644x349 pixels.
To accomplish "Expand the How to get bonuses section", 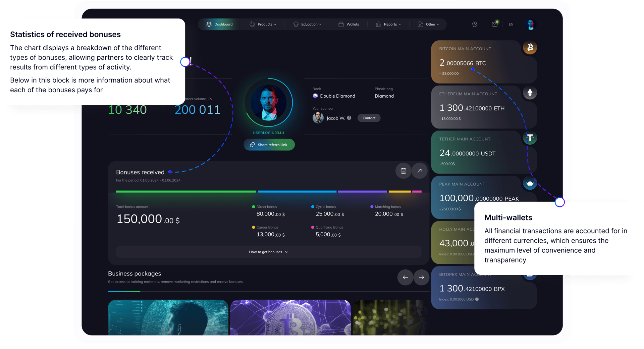I will pyautogui.click(x=269, y=252).
